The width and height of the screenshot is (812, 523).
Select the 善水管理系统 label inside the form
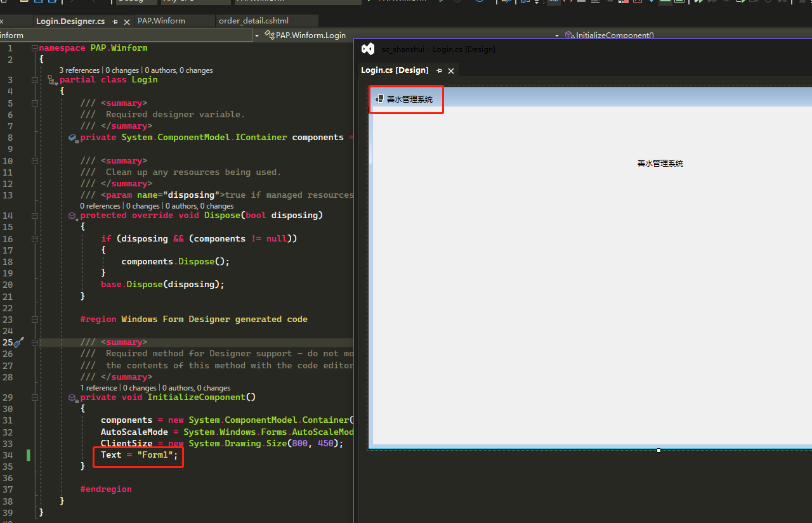(660, 164)
